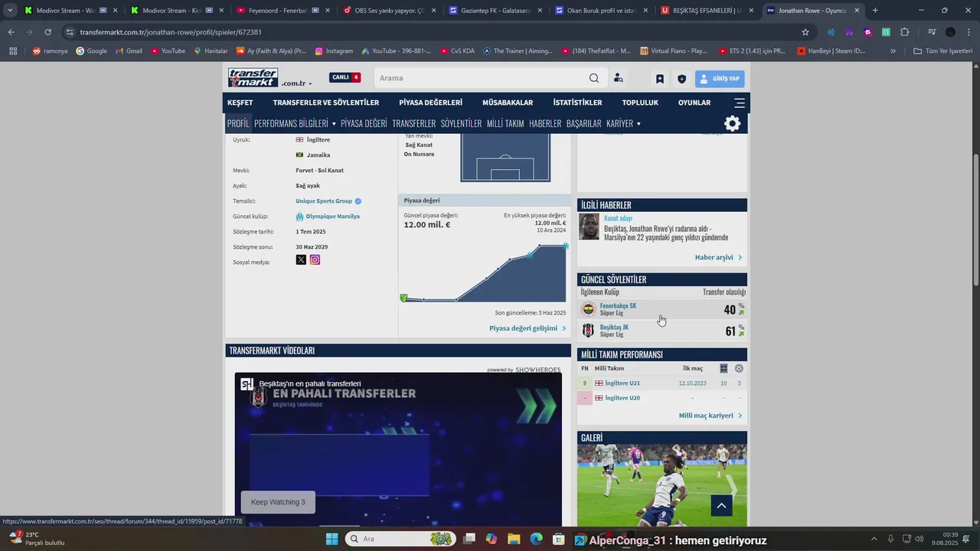The image size is (980, 551).
Task: Open the player's Instagram icon
Action: [x=315, y=260]
